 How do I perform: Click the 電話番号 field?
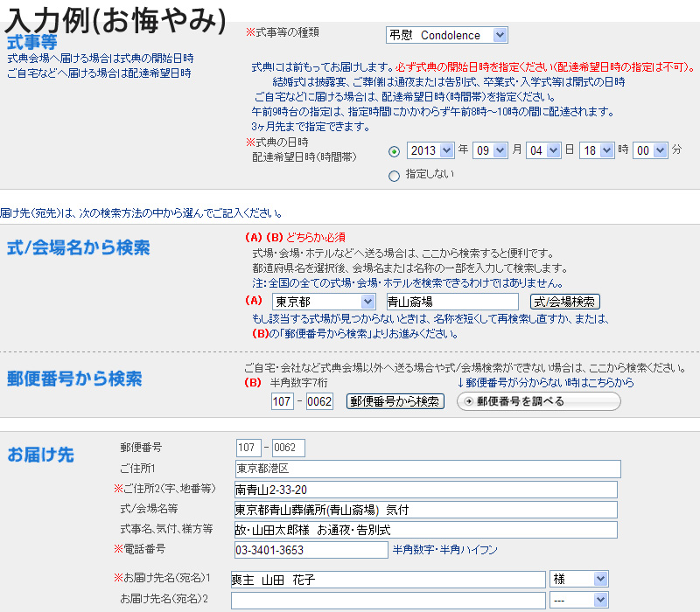[x=310, y=550]
